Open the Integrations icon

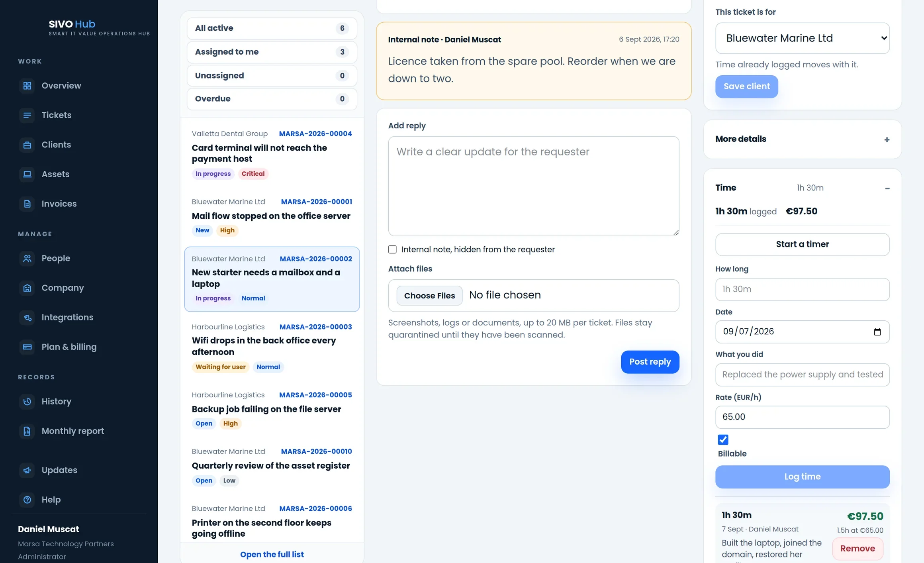tap(27, 318)
